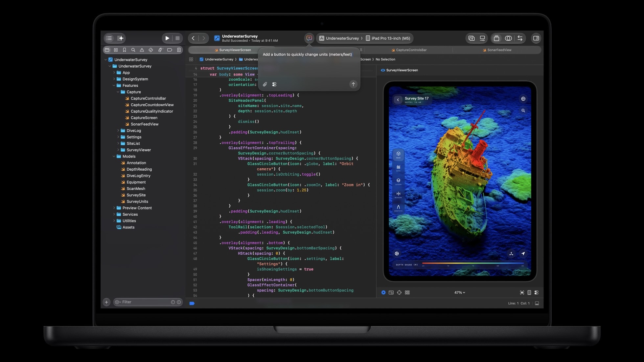This screenshot has height=362, width=644.
Task: Collapse the Features folder
Action: coord(114,85)
